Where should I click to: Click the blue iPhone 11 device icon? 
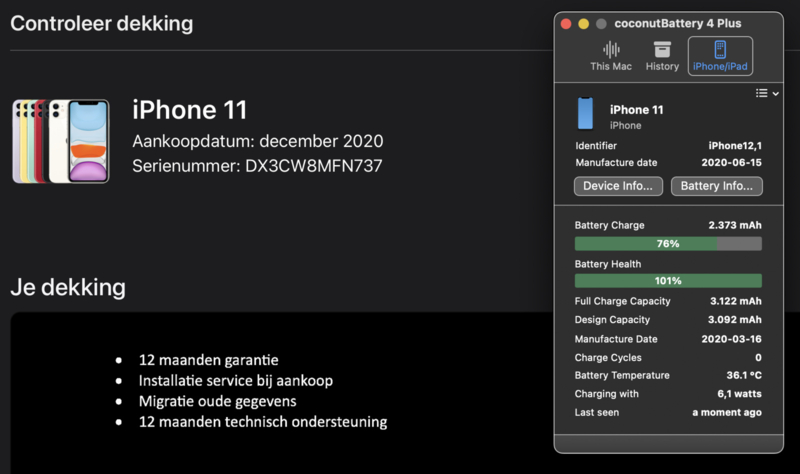(585, 113)
